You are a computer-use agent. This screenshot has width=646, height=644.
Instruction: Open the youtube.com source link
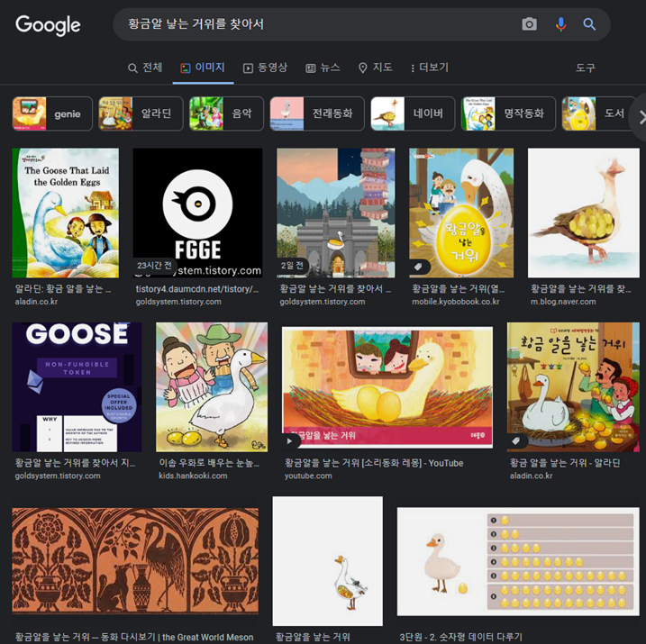click(308, 476)
